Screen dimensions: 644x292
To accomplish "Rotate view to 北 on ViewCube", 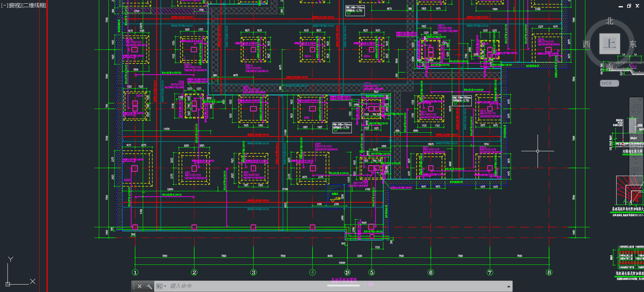I will click(609, 21).
